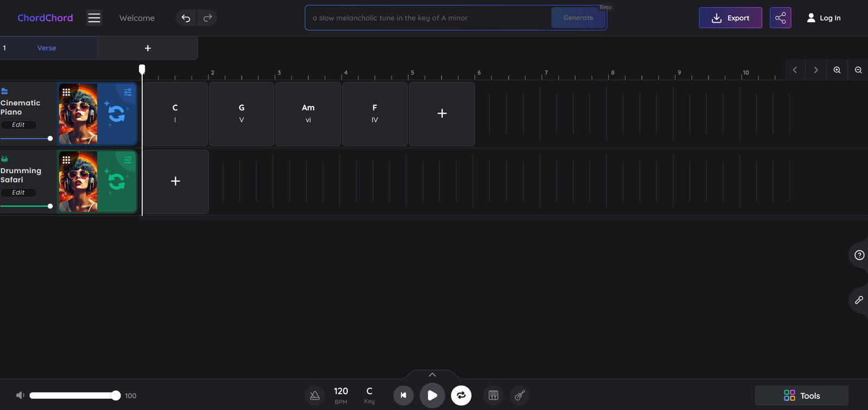The width and height of the screenshot is (868, 410).
Task: Toggle loop playback
Action: coord(461,395)
